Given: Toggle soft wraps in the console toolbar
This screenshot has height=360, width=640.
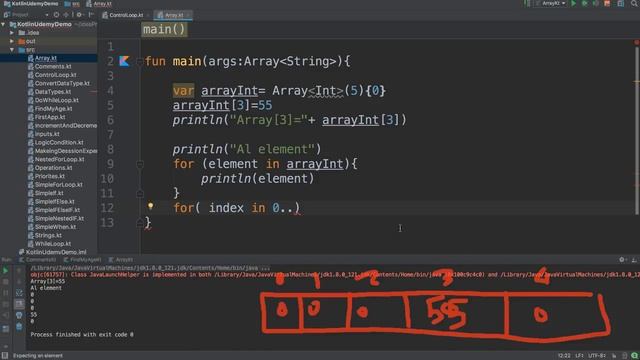Looking at the screenshot, I should click(19, 293).
